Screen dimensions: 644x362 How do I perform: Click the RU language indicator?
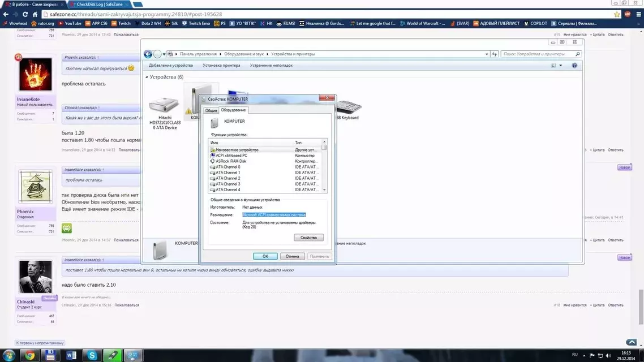tap(574, 355)
